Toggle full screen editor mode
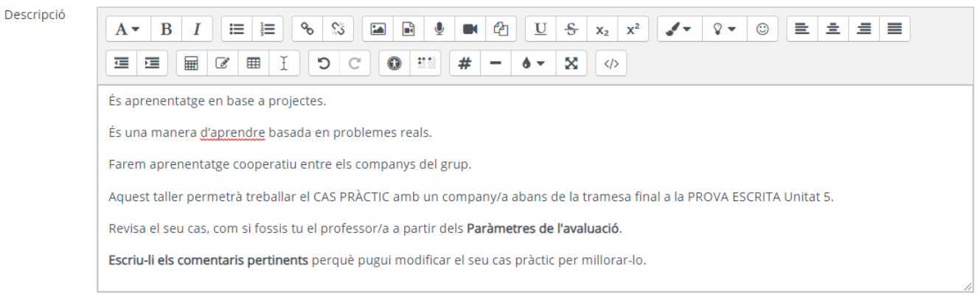Screen dimensions: 980x299 click(570, 64)
